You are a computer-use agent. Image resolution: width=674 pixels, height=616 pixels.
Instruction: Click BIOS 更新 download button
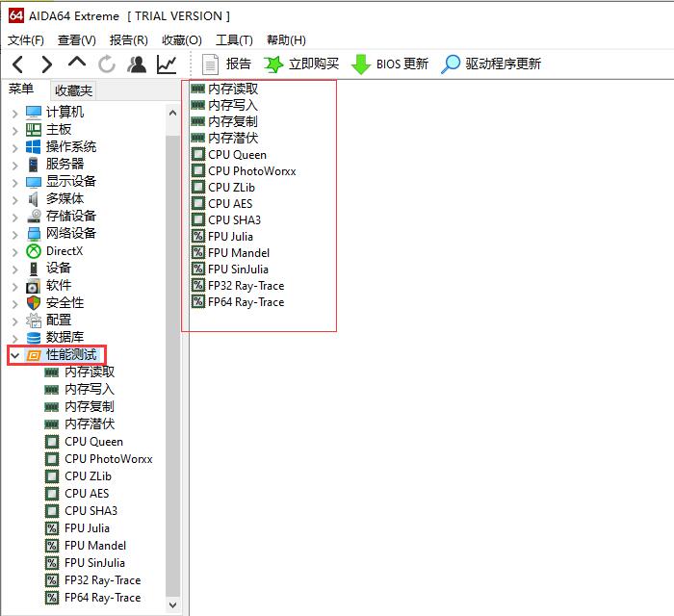click(x=390, y=64)
